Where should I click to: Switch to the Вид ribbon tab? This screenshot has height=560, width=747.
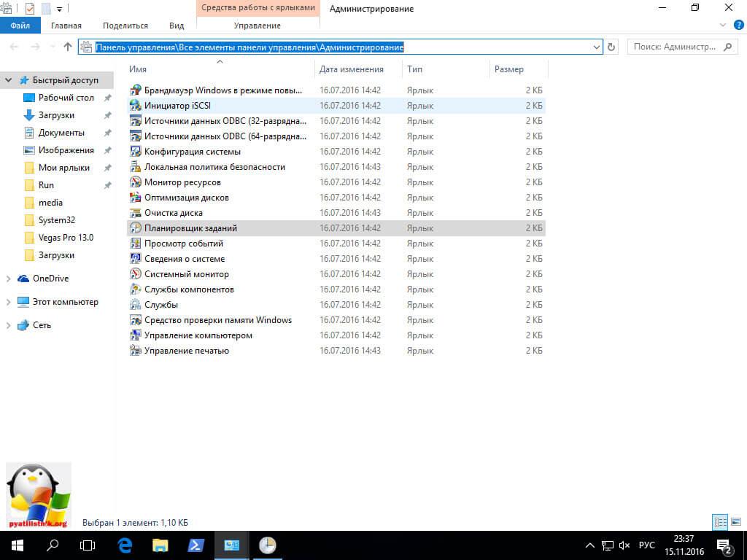(177, 26)
